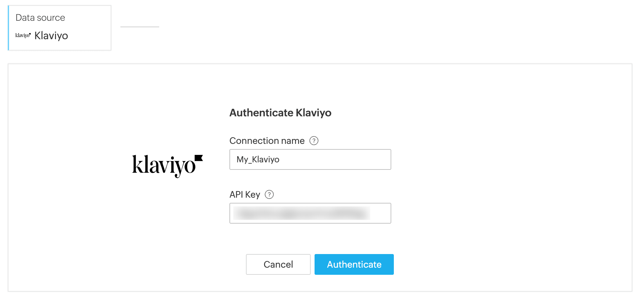The image size is (644, 302).
Task: Click the My_Klaviyo text in field
Action: pos(258,159)
